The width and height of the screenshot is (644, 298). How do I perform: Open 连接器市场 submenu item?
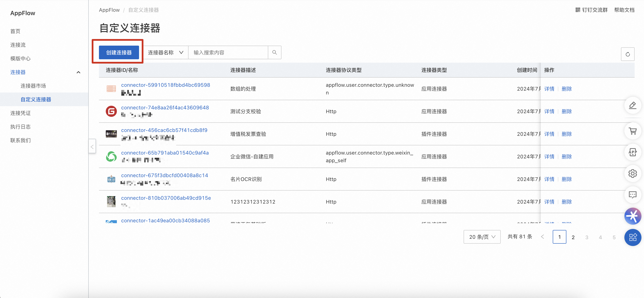coord(33,86)
